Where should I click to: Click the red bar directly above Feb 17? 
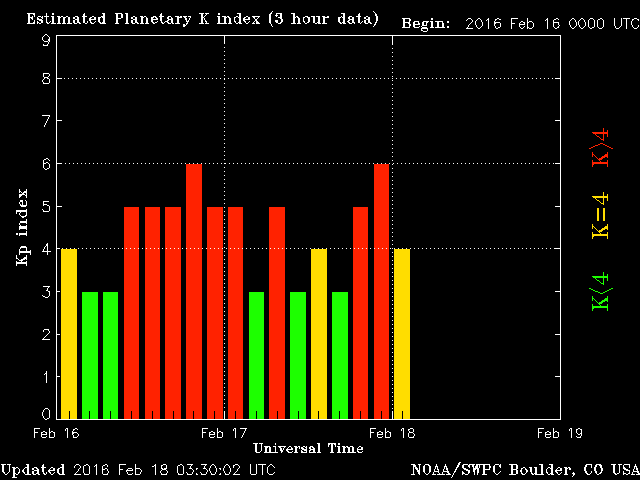tap(235, 311)
